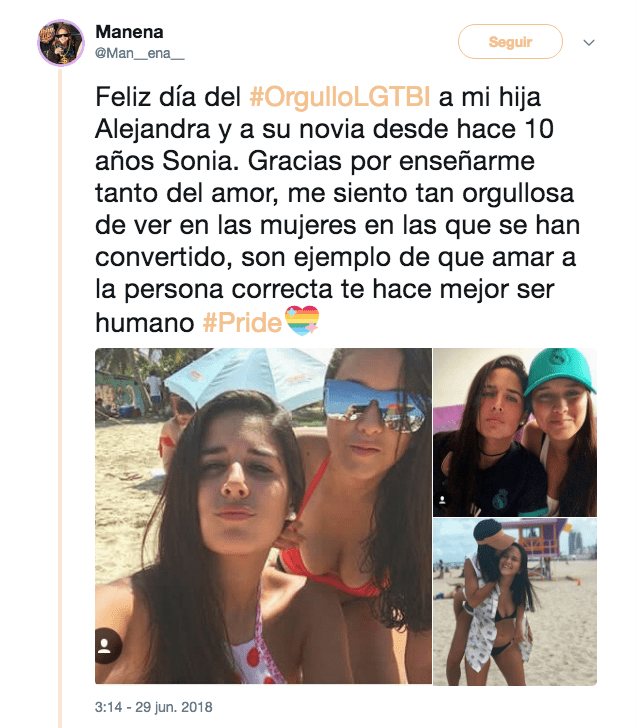Open the tweet timestamp 3:14 - 29 jun. 2018

[154, 707]
